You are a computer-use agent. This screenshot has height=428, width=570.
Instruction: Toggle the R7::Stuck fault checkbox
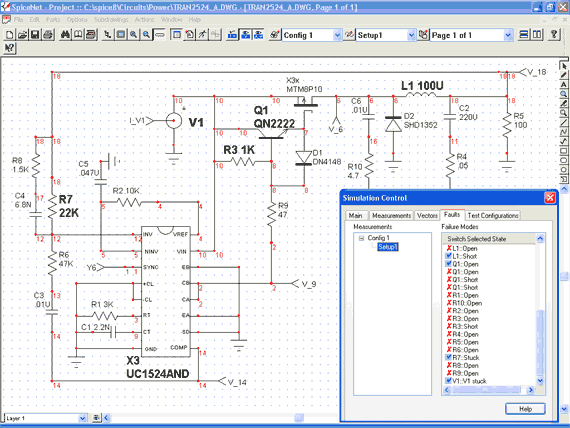tap(449, 357)
